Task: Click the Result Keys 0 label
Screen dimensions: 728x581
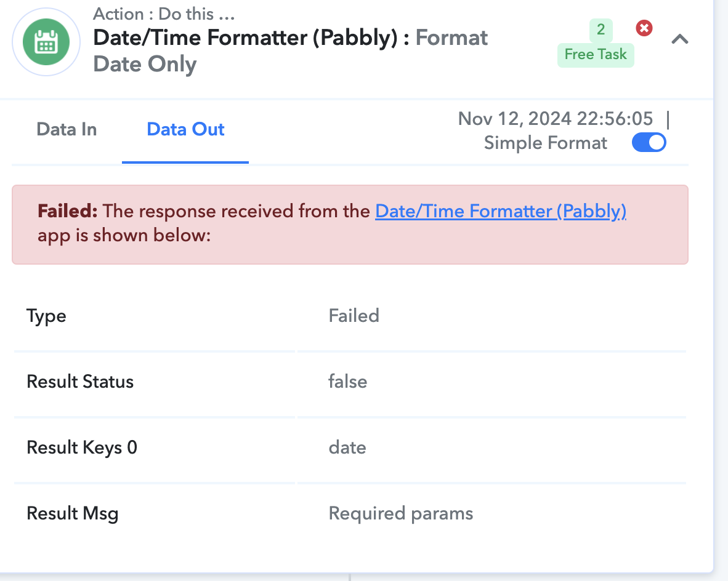Action: pos(82,448)
